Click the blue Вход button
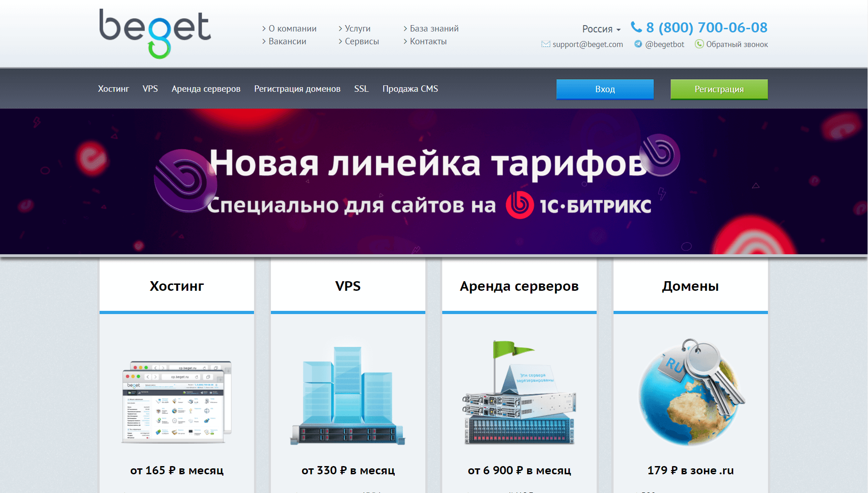The height and width of the screenshot is (493, 868). pyautogui.click(x=605, y=89)
